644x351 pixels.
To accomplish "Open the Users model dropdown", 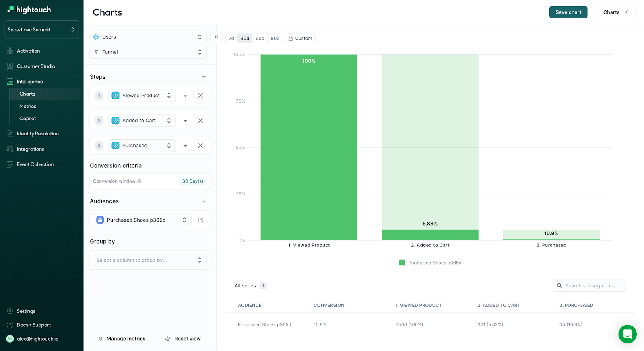I will (x=148, y=37).
